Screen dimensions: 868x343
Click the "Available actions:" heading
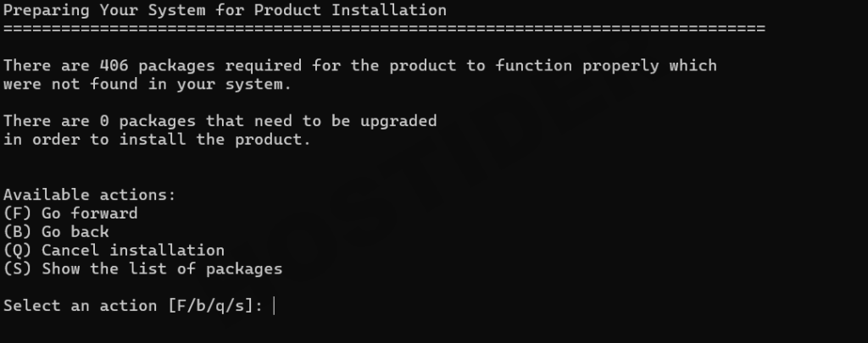[x=89, y=195]
